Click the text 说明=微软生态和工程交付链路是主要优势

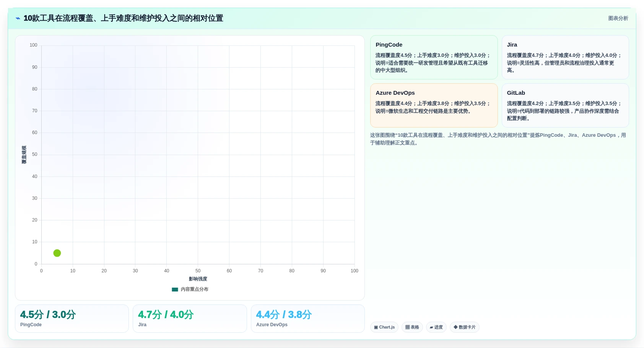[x=423, y=111]
